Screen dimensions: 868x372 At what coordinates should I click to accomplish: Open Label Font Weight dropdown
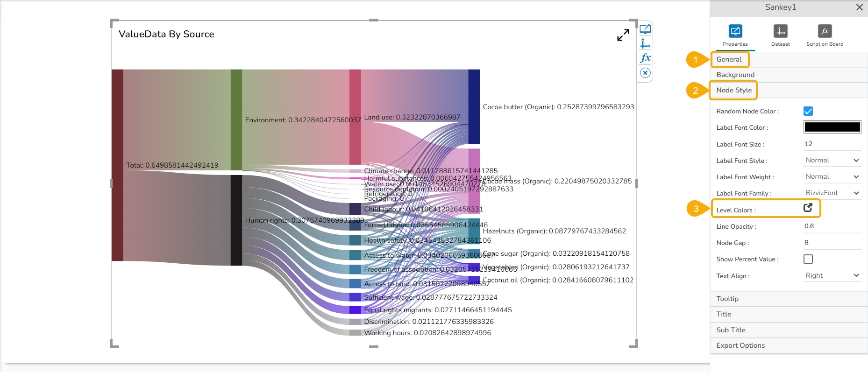point(832,177)
